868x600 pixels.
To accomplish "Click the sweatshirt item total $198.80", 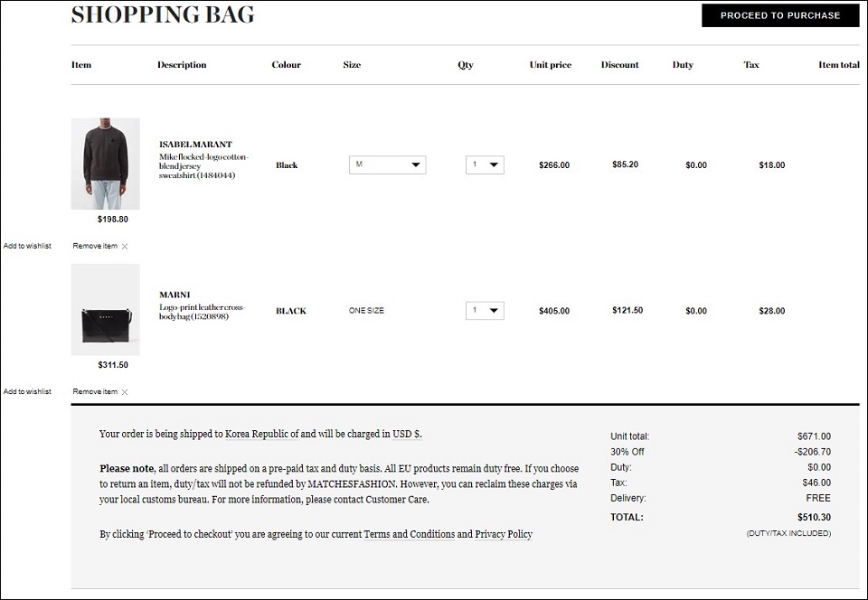I will coord(112,219).
